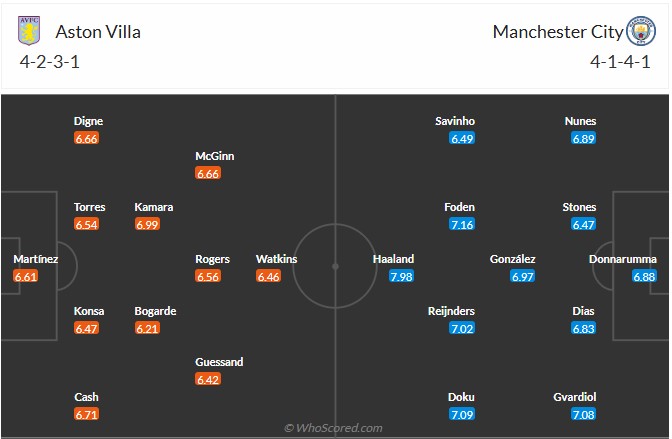Click the Manchester City club crest
Viewport: 672px width, 439px height.
[x=639, y=31]
